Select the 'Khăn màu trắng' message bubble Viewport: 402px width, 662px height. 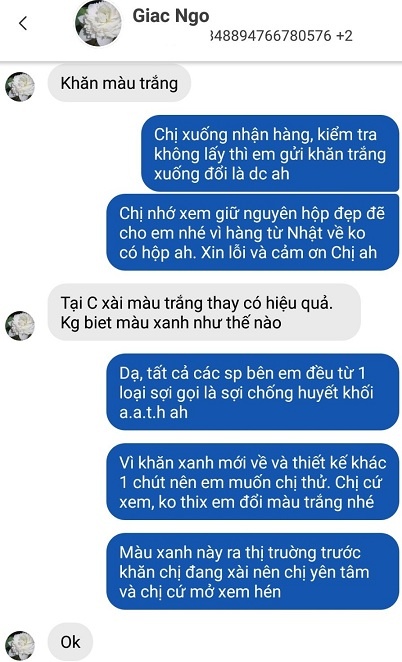click(x=119, y=83)
